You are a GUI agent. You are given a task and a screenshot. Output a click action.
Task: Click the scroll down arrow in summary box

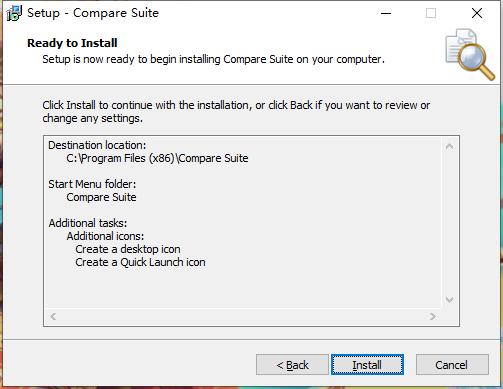click(x=449, y=300)
